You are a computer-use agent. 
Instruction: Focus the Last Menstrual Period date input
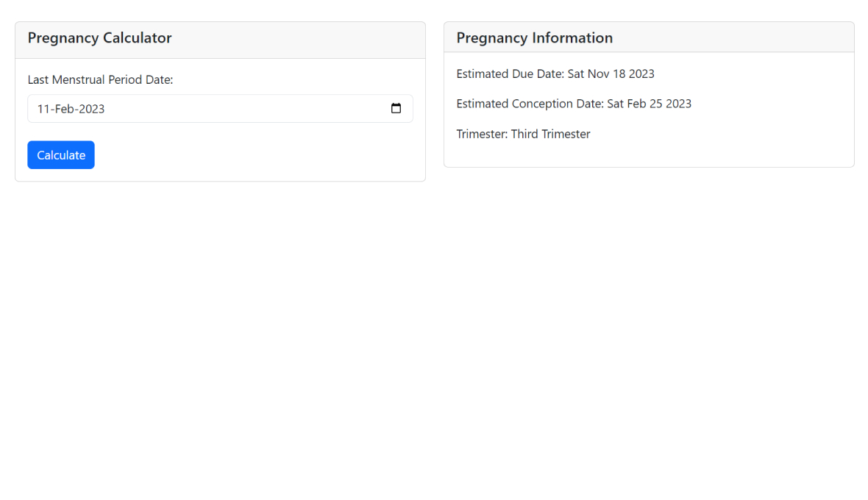pos(221,109)
